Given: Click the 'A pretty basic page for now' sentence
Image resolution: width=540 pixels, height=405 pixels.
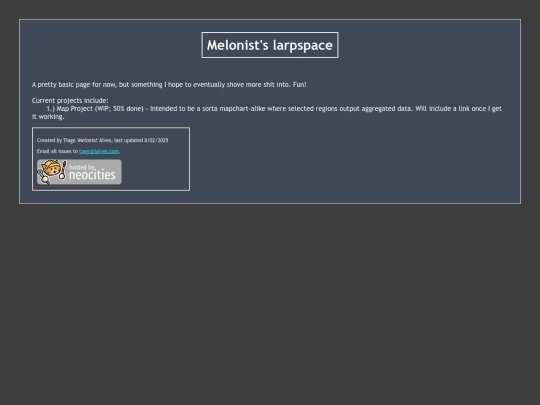Looking at the screenshot, I should pos(169,85).
